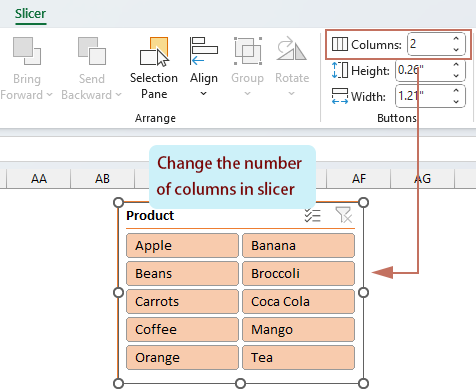The image size is (476, 390).
Task: Select Tea in the Product slicer
Action: point(298,358)
